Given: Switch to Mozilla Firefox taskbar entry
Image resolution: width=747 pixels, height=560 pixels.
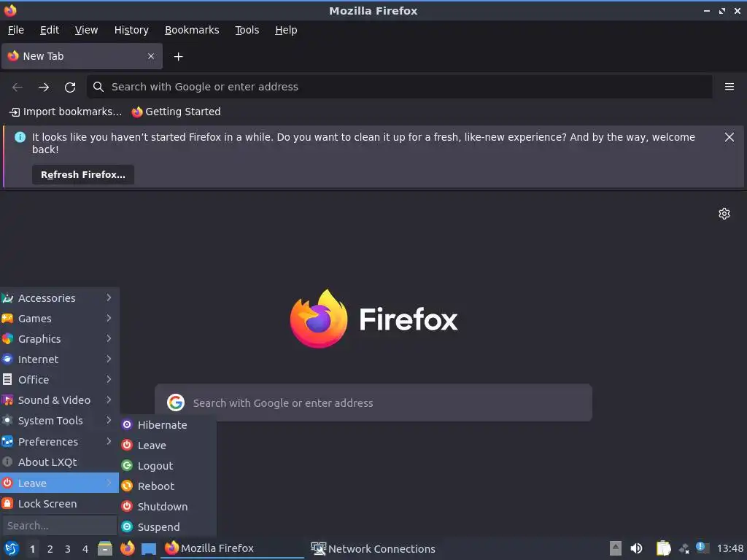Looking at the screenshot, I should click(x=232, y=548).
